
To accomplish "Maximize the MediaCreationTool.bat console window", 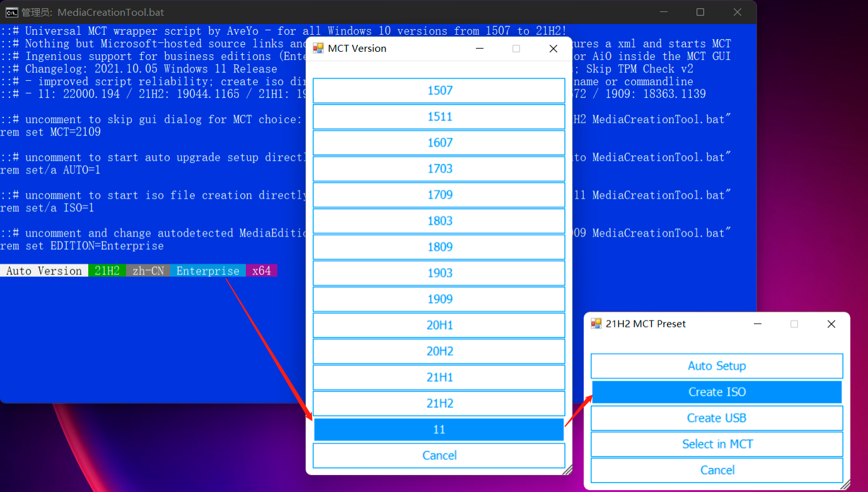I will coord(700,12).
